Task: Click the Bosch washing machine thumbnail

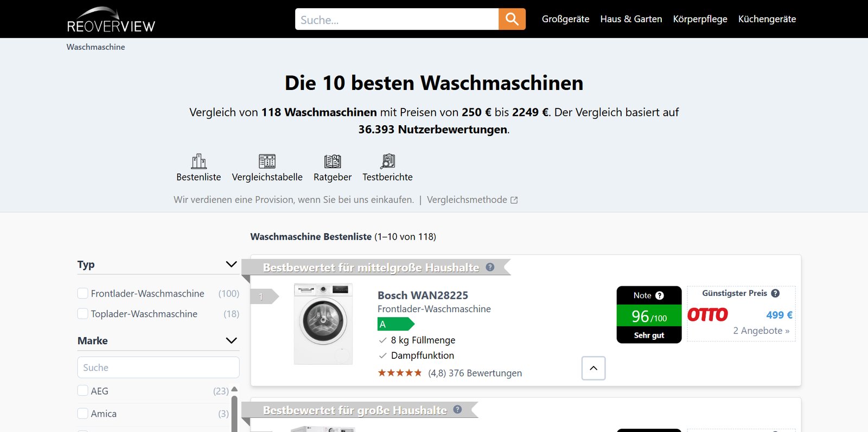Action: 323,324
